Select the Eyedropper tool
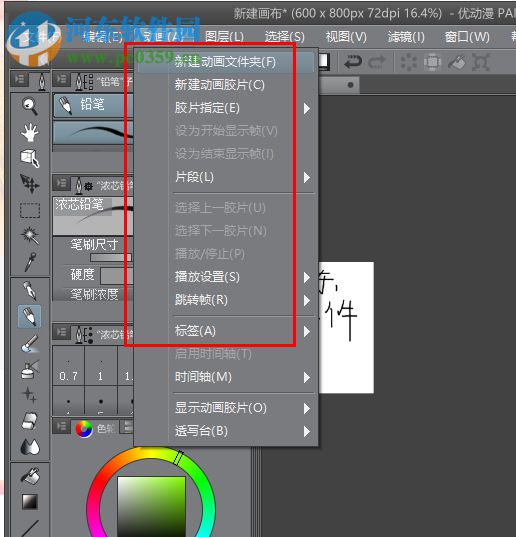Viewport: 516px width, 537px height. [x=30, y=262]
